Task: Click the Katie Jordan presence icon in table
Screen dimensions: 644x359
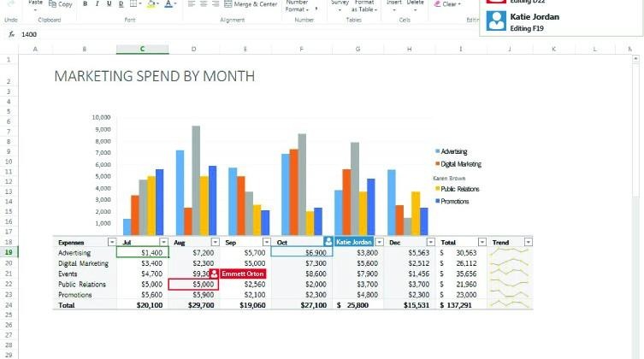Action: tap(328, 242)
